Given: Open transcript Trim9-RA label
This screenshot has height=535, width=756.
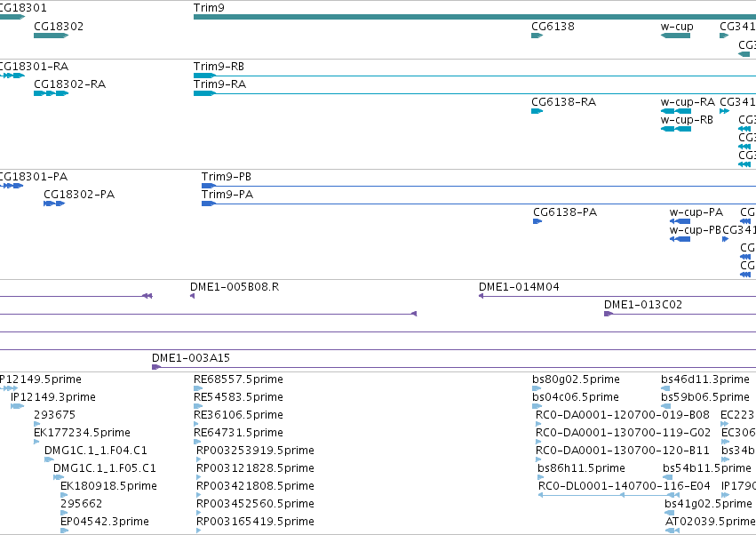Looking at the screenshot, I should (219, 84).
